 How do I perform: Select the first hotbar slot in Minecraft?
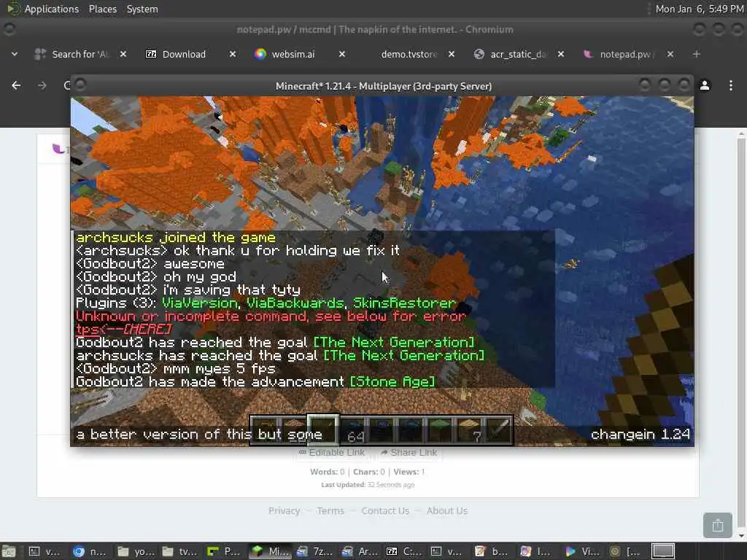tap(266, 429)
